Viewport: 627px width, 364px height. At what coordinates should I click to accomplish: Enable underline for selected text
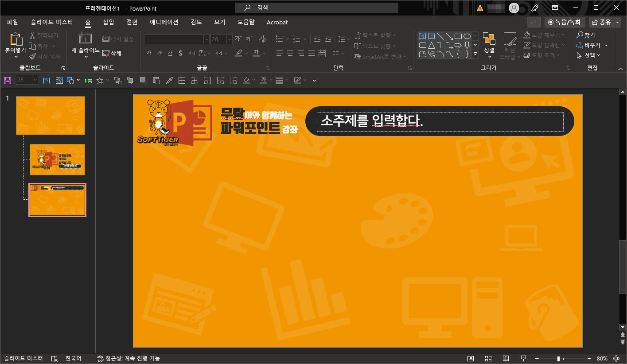170,53
